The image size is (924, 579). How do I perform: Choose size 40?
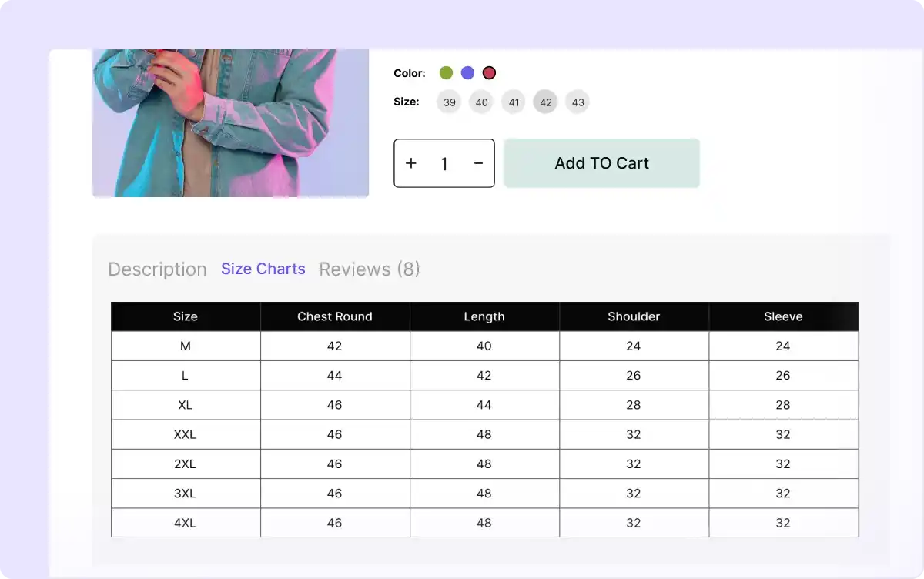[481, 102]
